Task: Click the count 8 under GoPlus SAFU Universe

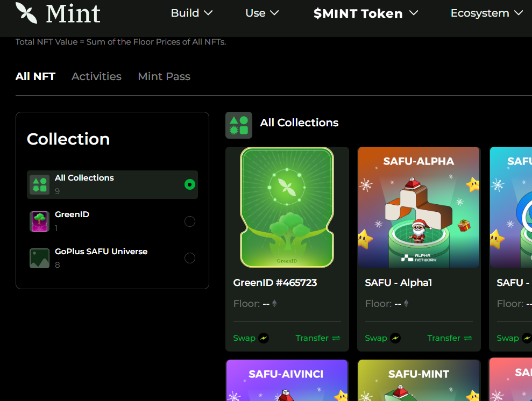Action: tap(58, 265)
